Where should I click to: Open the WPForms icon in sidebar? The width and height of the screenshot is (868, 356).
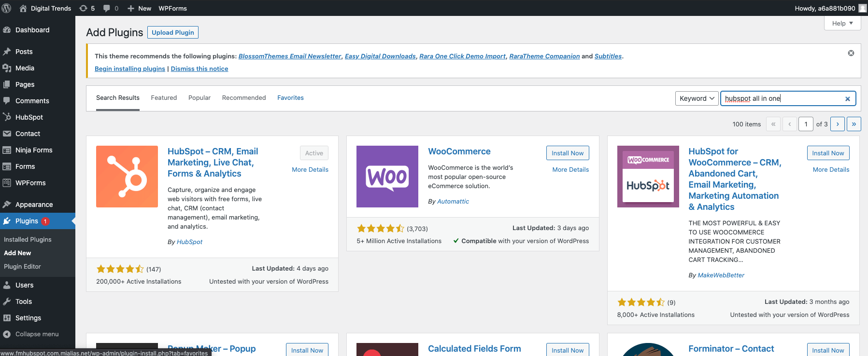click(x=7, y=183)
